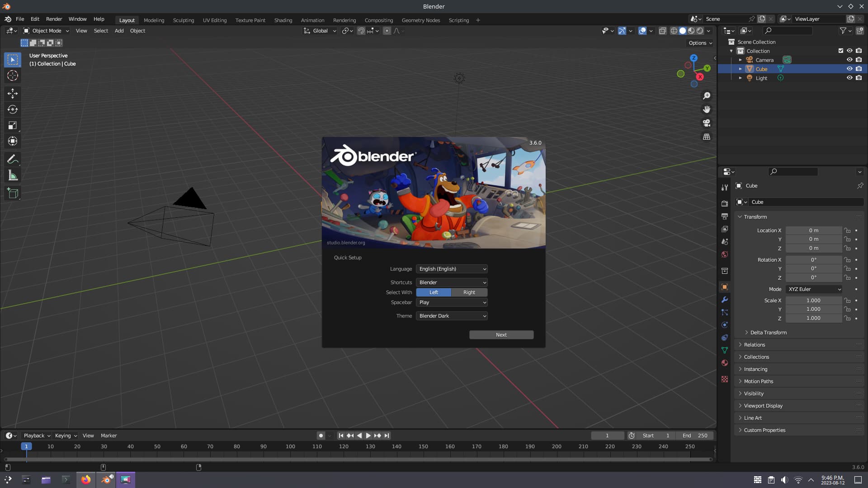Open Firefox from the taskbar
Viewport: 868px width, 488px height.
click(x=85, y=480)
